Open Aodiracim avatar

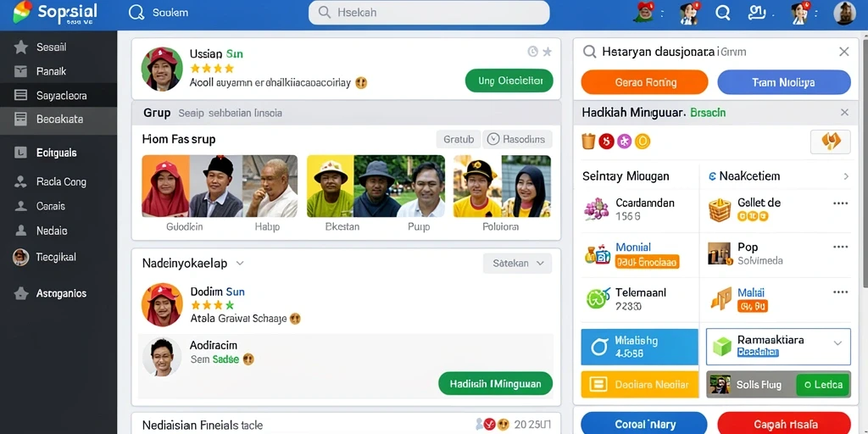point(162,357)
